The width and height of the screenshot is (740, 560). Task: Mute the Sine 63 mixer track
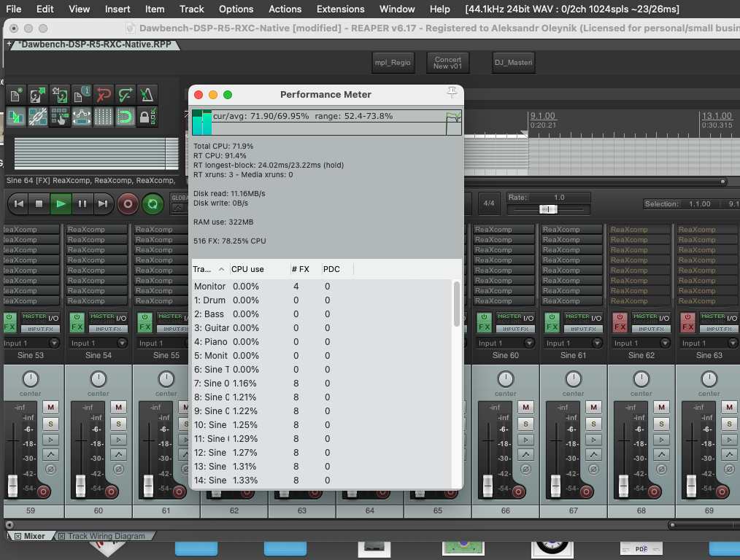(x=729, y=408)
